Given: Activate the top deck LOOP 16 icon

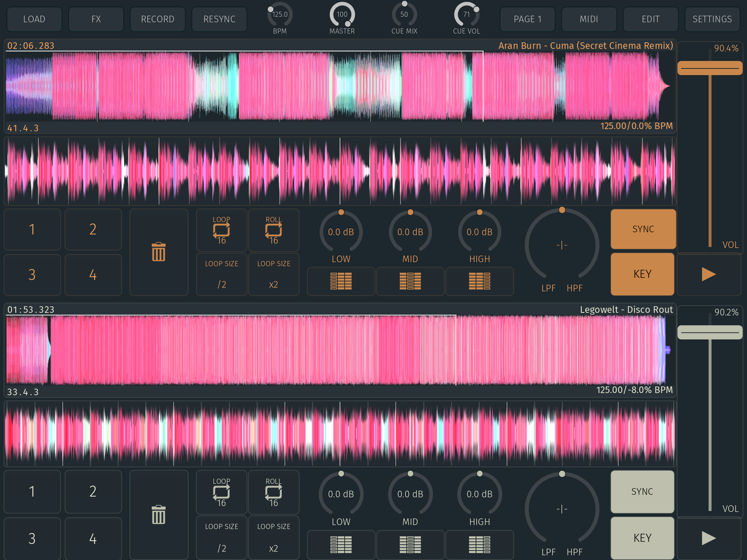Looking at the screenshot, I should (x=221, y=230).
